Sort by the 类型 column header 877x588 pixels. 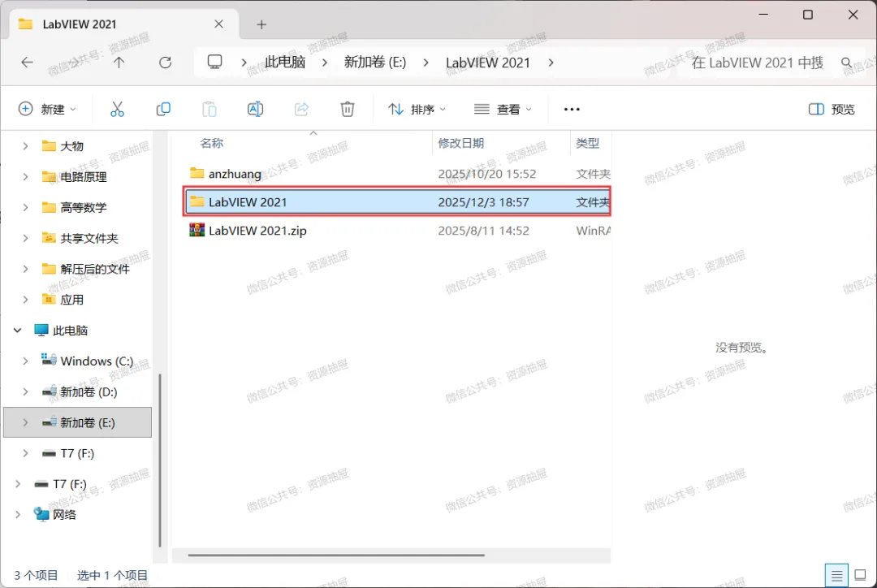(x=587, y=143)
